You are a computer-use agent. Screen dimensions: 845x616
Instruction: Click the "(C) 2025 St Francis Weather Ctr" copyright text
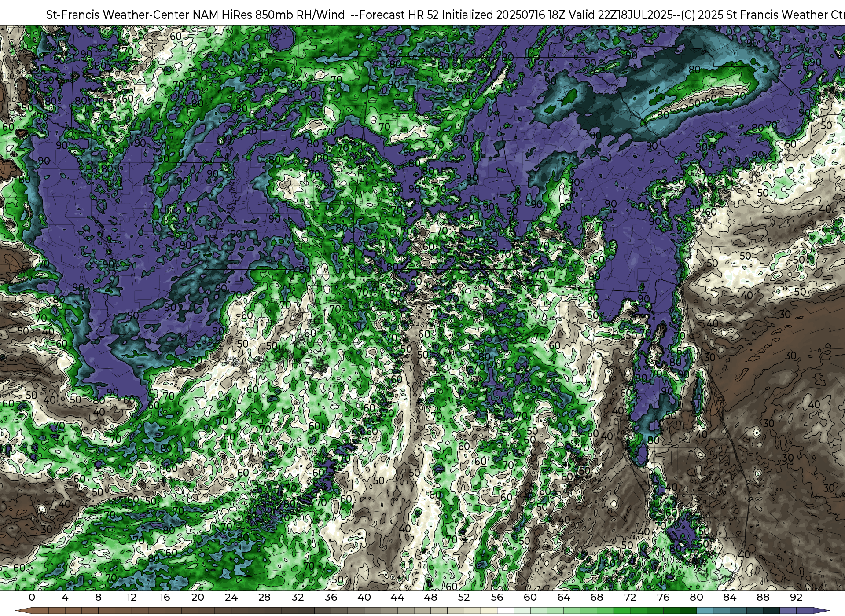[x=763, y=15]
